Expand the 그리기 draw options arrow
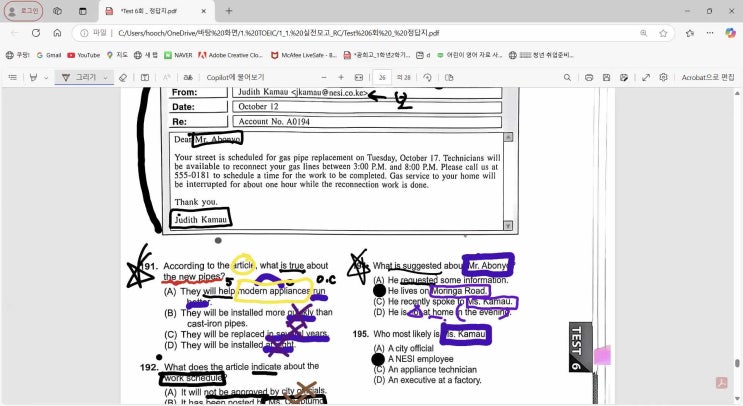 pyautogui.click(x=106, y=78)
